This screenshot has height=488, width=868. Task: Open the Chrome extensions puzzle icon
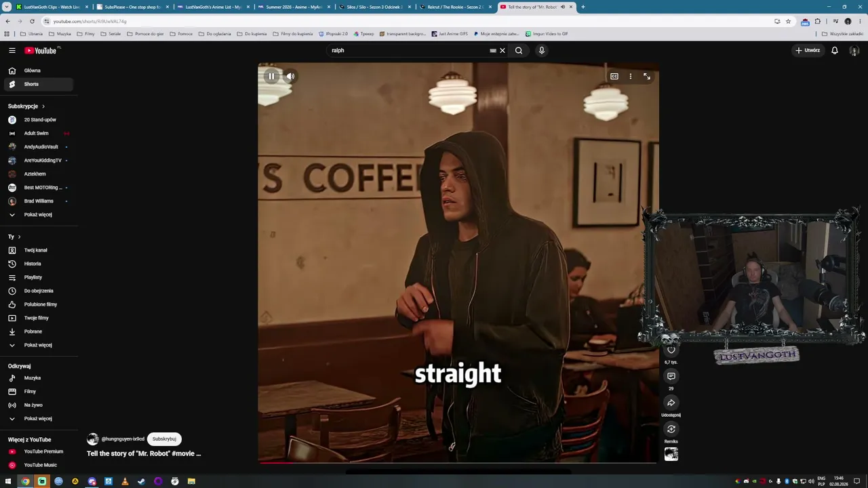tap(818, 21)
